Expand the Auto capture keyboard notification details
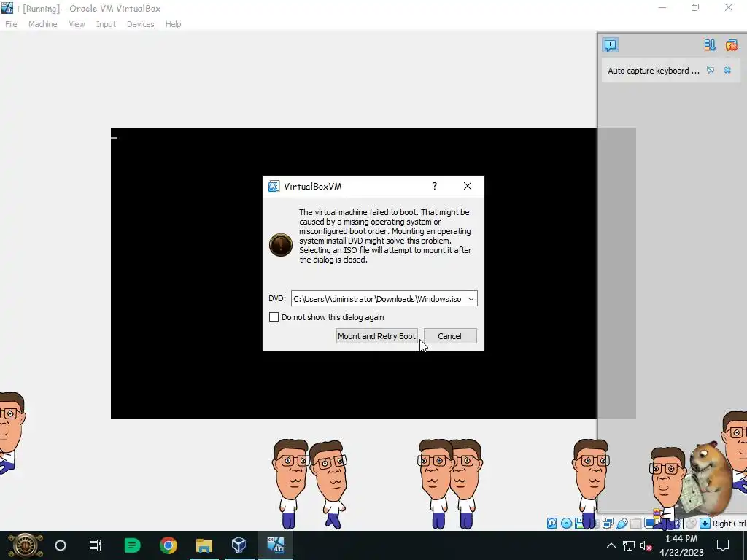Image resolution: width=747 pixels, height=560 pixels. point(711,71)
